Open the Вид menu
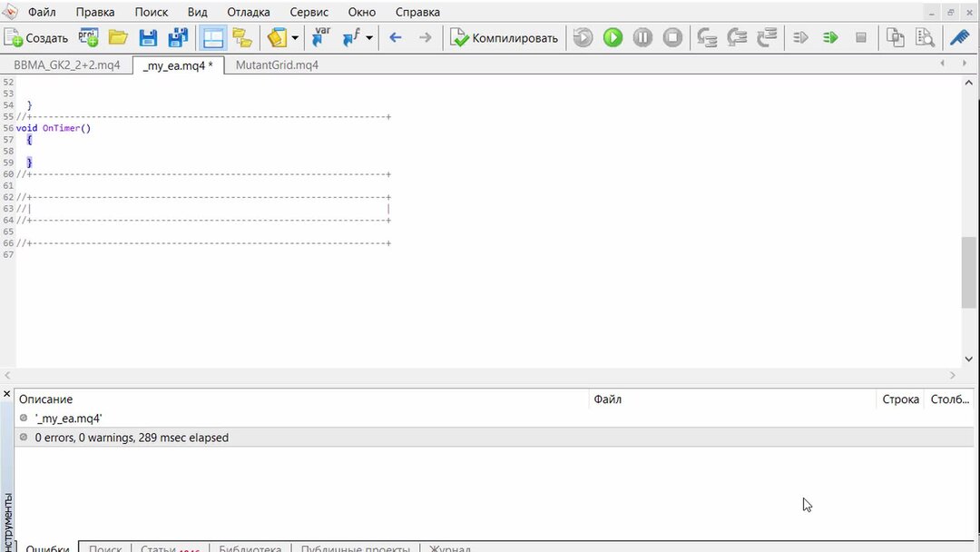The height and width of the screenshot is (552, 980). point(198,12)
